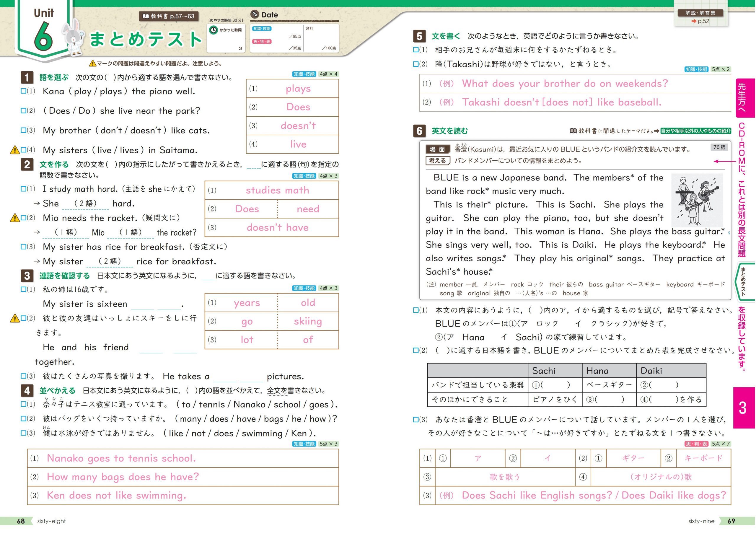Click the 考える label tag
The width and height of the screenshot is (756, 554).
pyautogui.click(x=438, y=161)
